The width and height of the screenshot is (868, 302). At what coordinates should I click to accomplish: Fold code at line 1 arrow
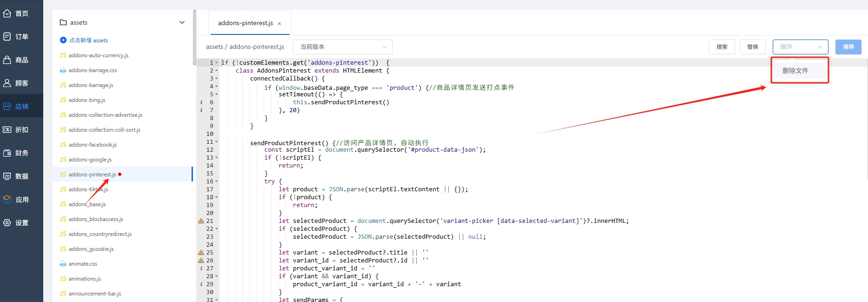[x=217, y=63]
